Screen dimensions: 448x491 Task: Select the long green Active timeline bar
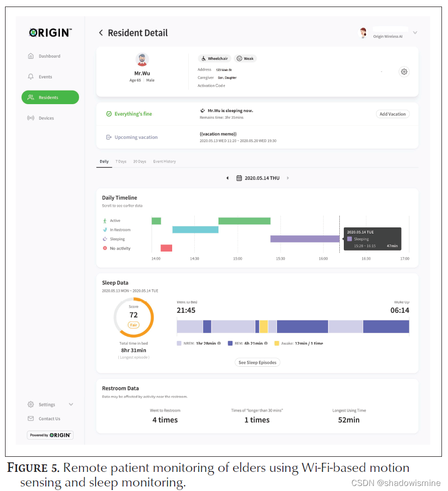244,221
